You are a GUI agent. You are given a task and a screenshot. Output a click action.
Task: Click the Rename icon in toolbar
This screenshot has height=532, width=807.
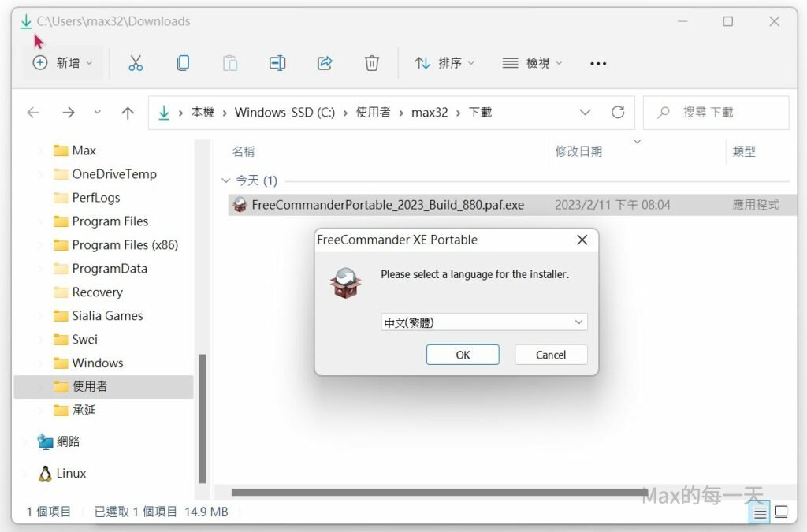coord(277,63)
